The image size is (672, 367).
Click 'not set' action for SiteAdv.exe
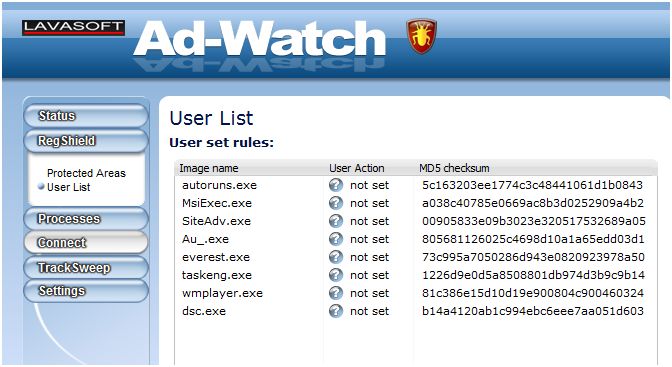click(x=369, y=221)
